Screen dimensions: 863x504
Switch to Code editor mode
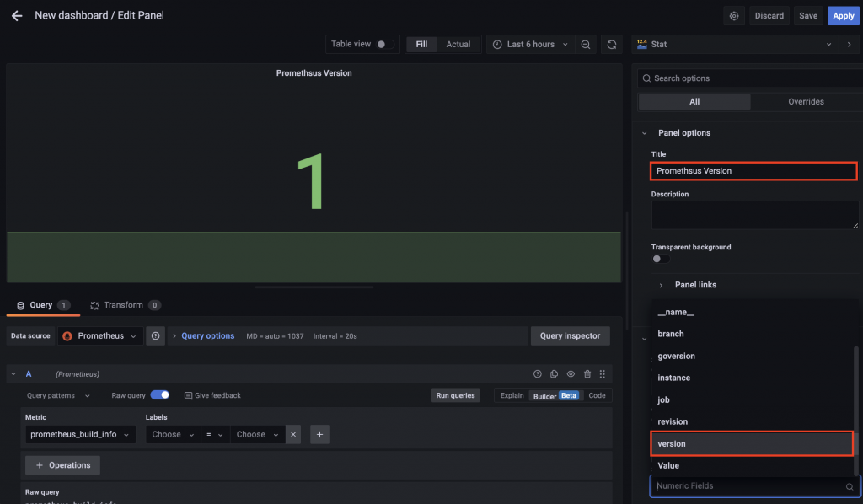point(598,395)
